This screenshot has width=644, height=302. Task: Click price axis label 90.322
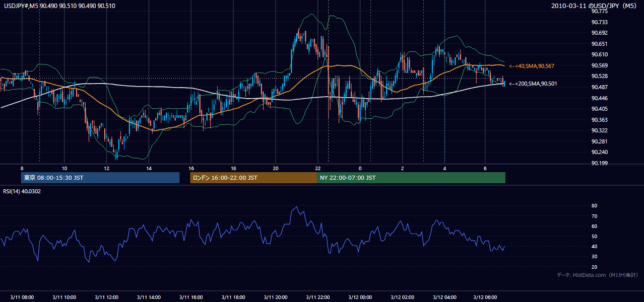click(x=600, y=130)
